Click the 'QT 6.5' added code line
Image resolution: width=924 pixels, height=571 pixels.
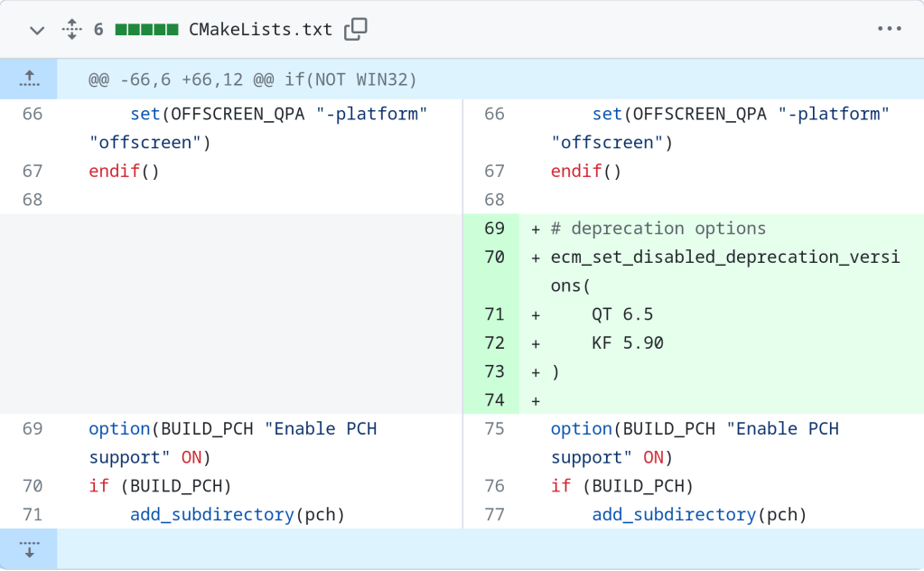point(622,314)
